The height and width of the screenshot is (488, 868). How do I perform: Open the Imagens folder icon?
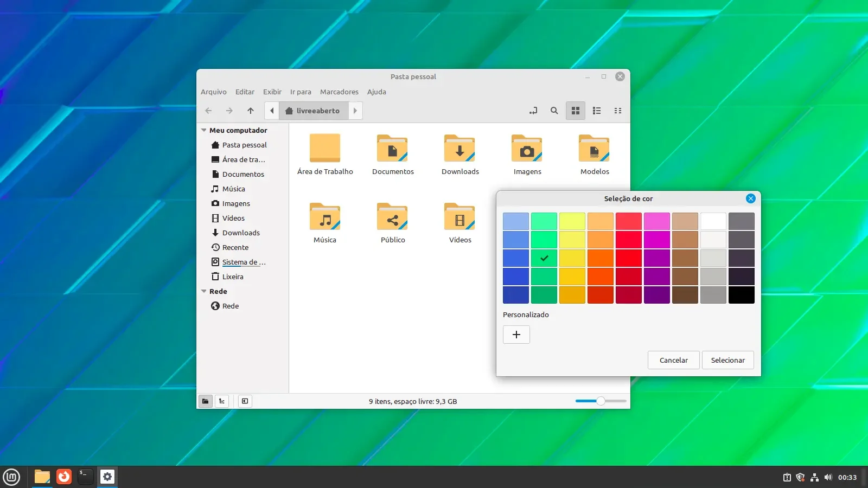click(x=527, y=148)
